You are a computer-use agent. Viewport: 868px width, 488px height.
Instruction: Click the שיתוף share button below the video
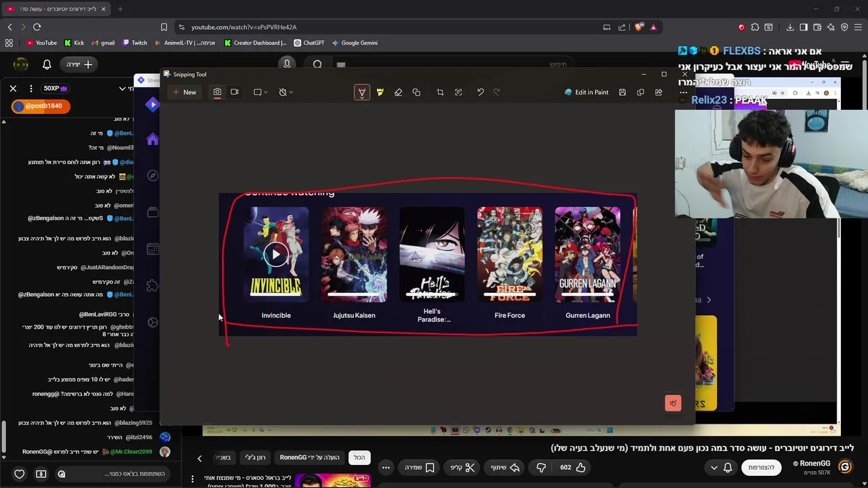[505, 467]
